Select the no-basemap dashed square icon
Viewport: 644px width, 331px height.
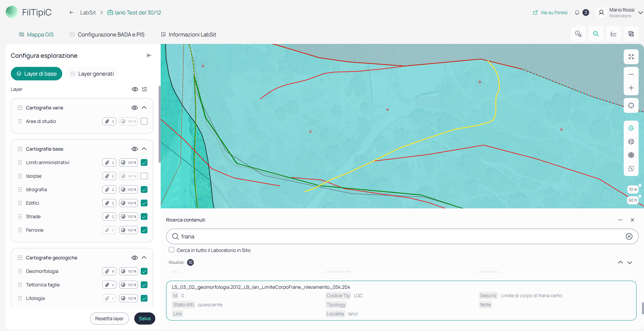[631, 169]
